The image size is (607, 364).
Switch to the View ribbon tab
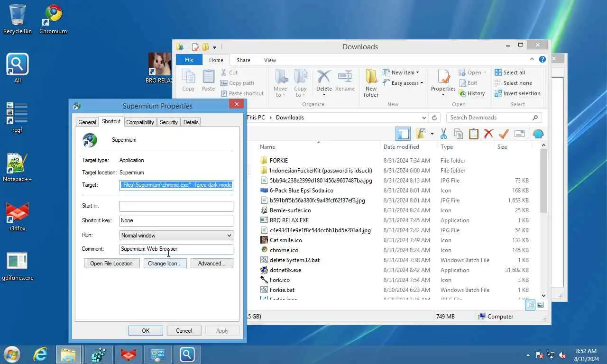(x=270, y=60)
